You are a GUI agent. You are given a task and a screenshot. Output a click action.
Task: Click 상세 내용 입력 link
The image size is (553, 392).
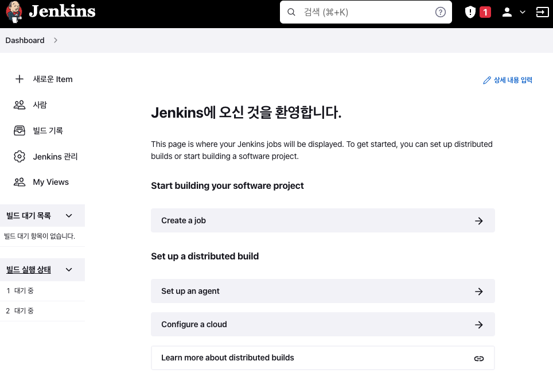[513, 80]
